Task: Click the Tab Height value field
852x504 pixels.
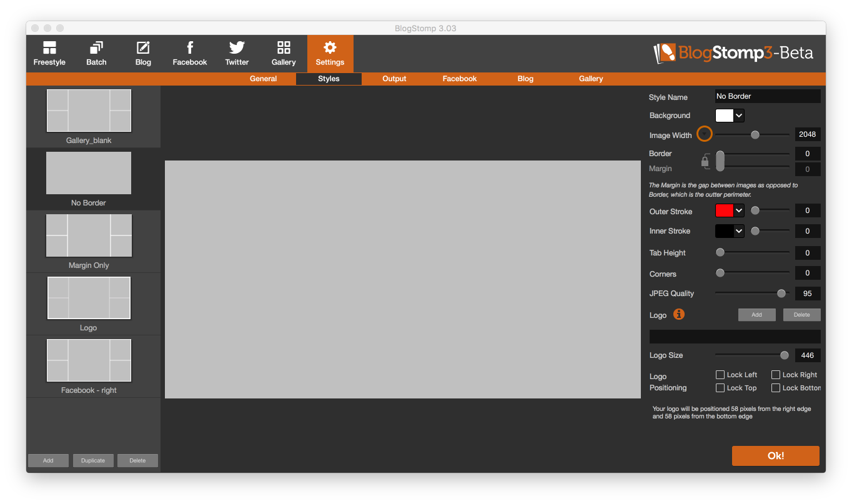Action: 808,253
